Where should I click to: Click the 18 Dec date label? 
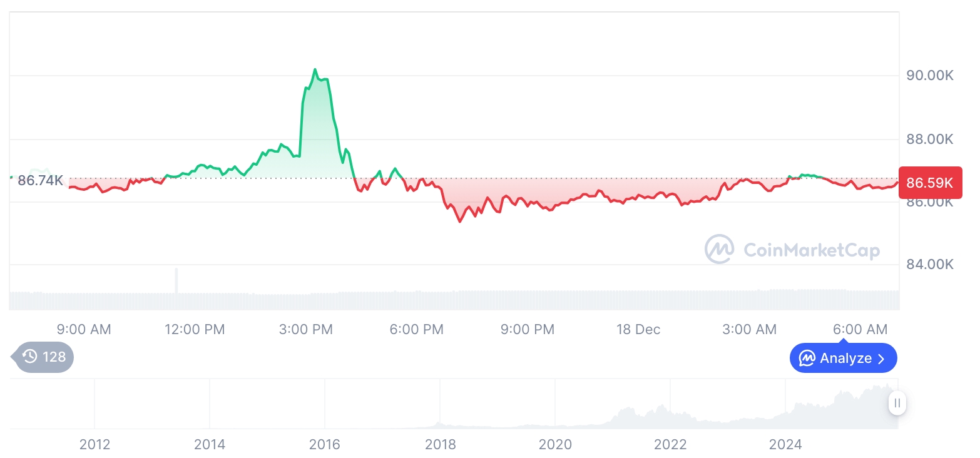click(x=638, y=329)
